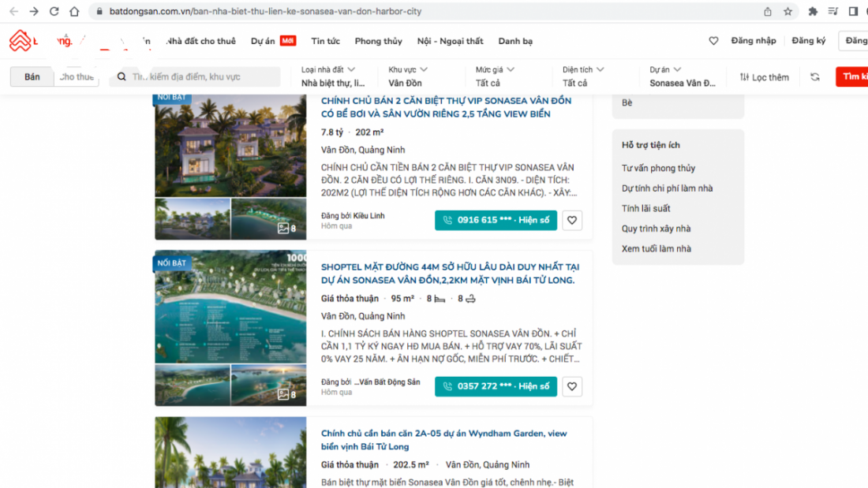Screen dimensions: 868x488
Task: Click the heart icon in the site header
Action: [x=713, y=40]
